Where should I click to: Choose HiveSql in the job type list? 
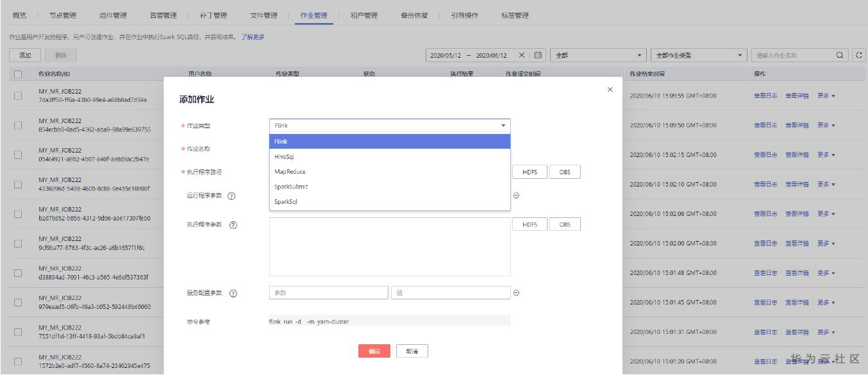[x=390, y=156]
